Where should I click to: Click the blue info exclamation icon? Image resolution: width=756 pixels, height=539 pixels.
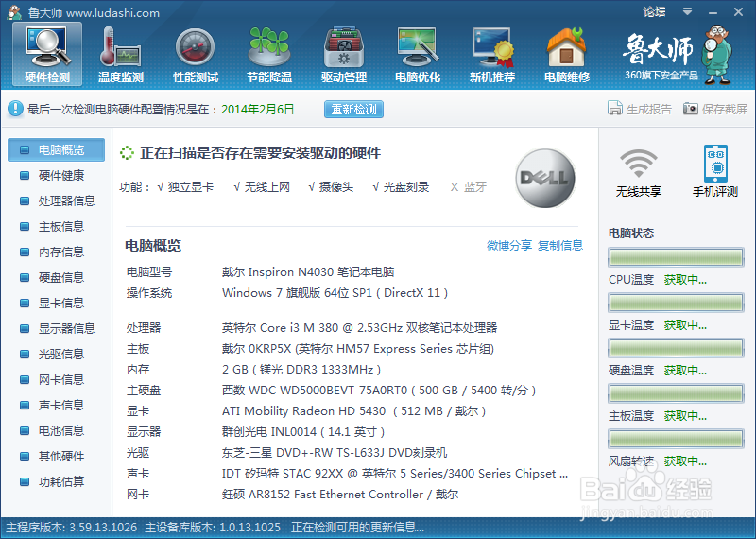pos(15,109)
